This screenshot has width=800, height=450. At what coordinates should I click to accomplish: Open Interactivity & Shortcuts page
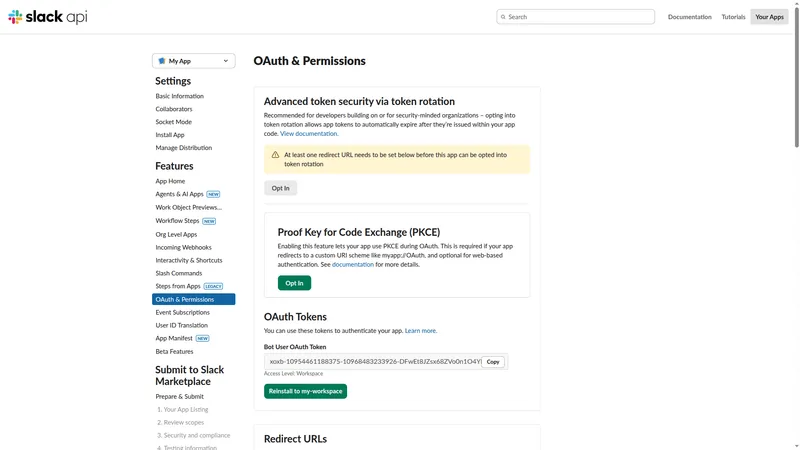189,260
